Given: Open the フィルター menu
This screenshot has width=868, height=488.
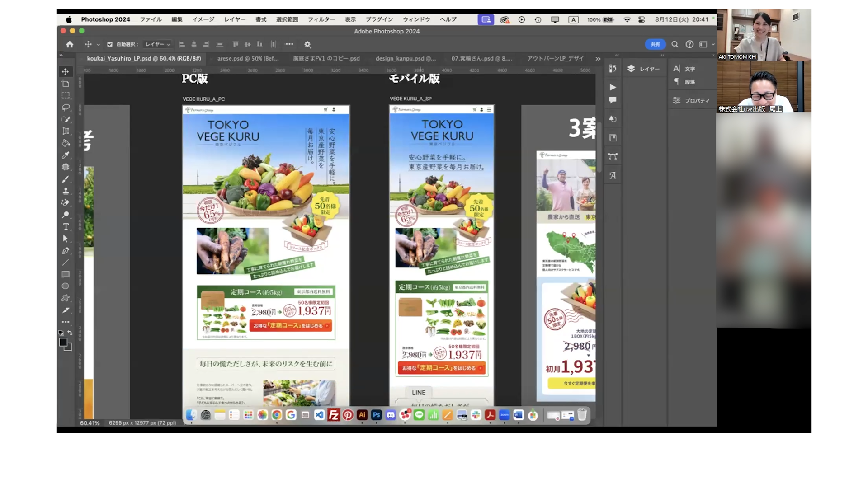Looking at the screenshot, I should [321, 19].
